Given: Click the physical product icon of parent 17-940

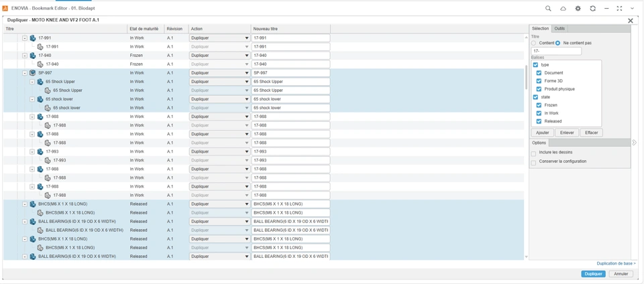Looking at the screenshot, I should coord(32,56).
